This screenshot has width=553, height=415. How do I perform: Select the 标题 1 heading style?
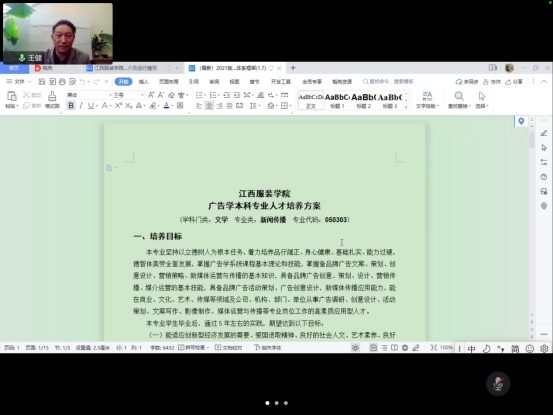[337, 100]
